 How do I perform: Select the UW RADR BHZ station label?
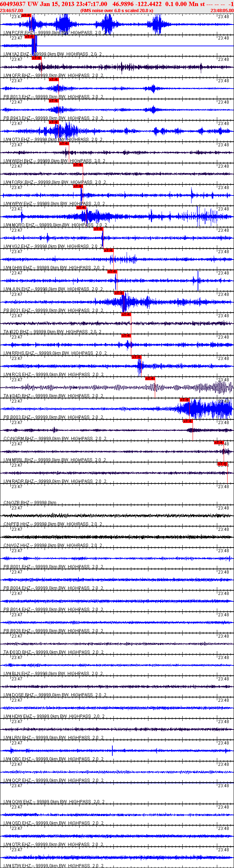(x=19, y=481)
